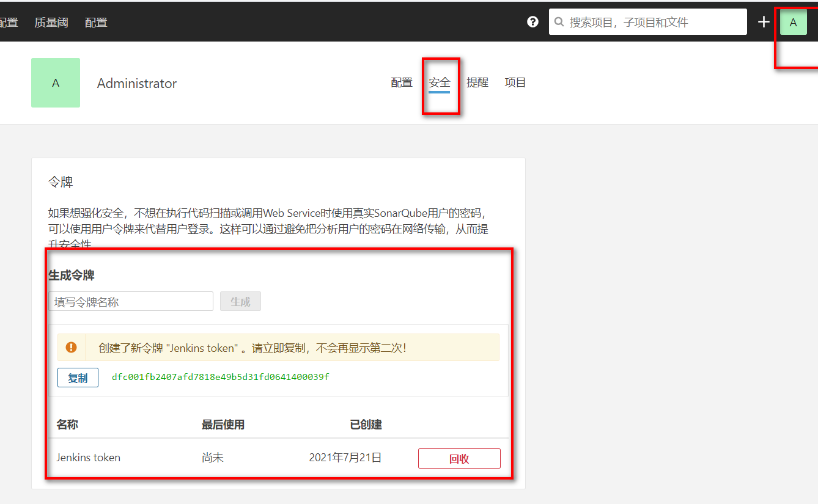
Task: Click the 最后使用 column header
Action: tap(223, 425)
